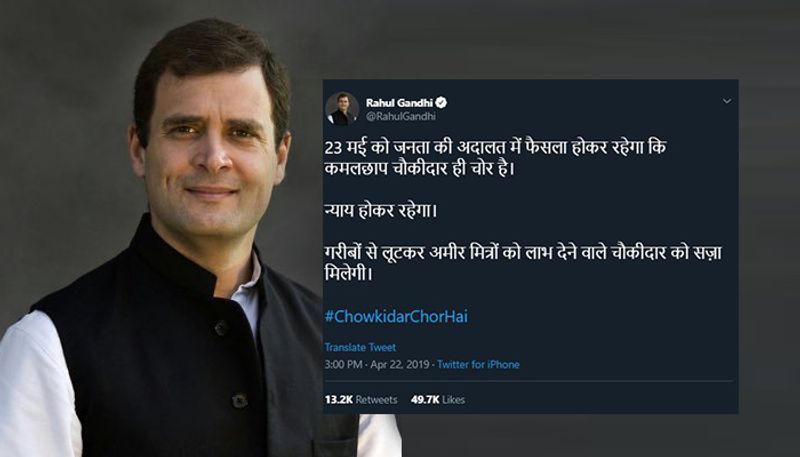Open the Twitter for iPhone source link
Image resolution: width=800 pixels, height=457 pixels.
478,365
